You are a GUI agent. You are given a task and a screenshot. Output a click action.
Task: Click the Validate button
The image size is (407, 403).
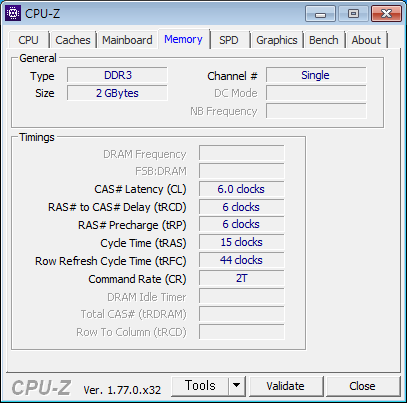(286, 386)
